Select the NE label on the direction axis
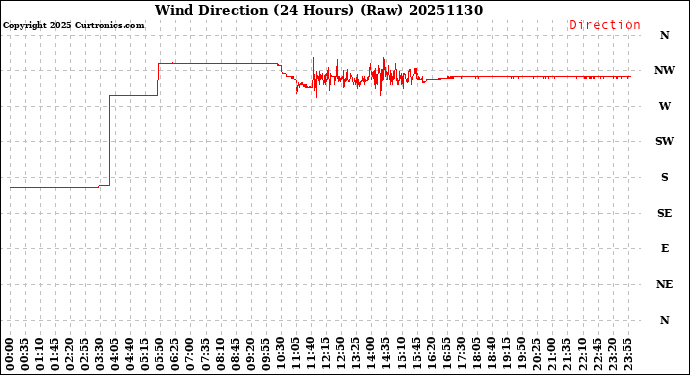Image resolution: width=690 pixels, height=375 pixels. pyautogui.click(x=664, y=284)
